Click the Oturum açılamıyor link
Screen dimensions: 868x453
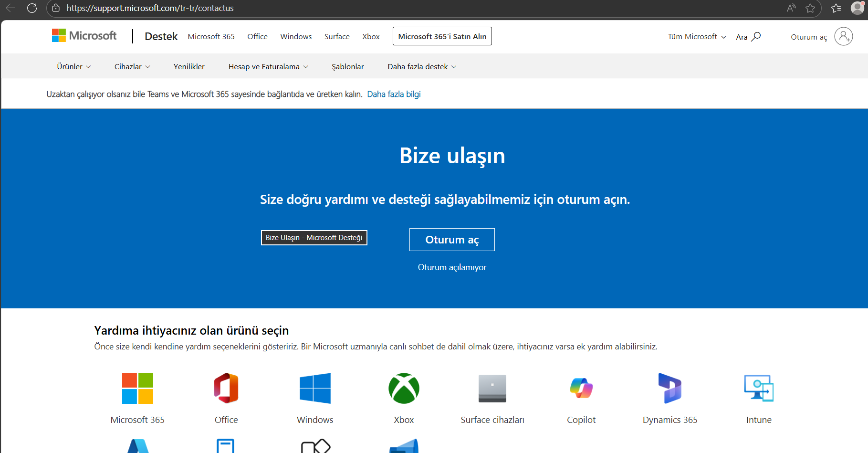(452, 267)
